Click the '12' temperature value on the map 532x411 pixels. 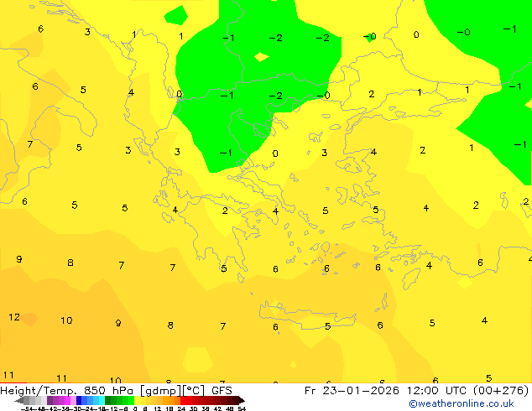14,317
